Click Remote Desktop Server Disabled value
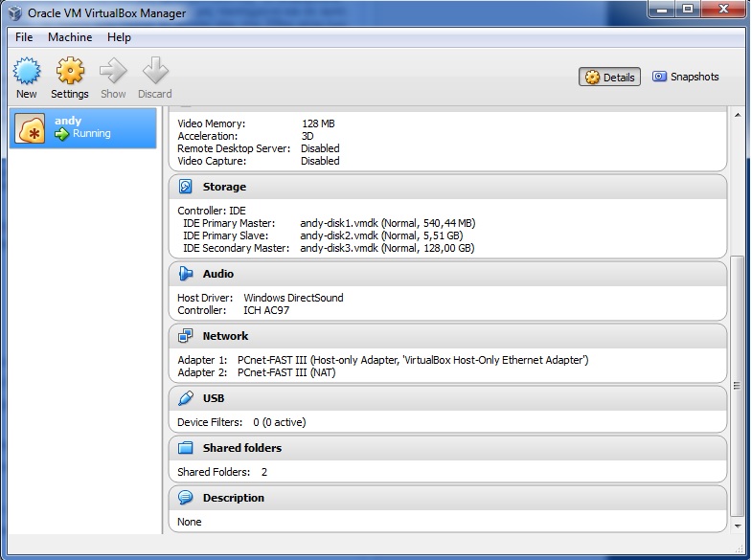752x560 pixels. point(320,148)
